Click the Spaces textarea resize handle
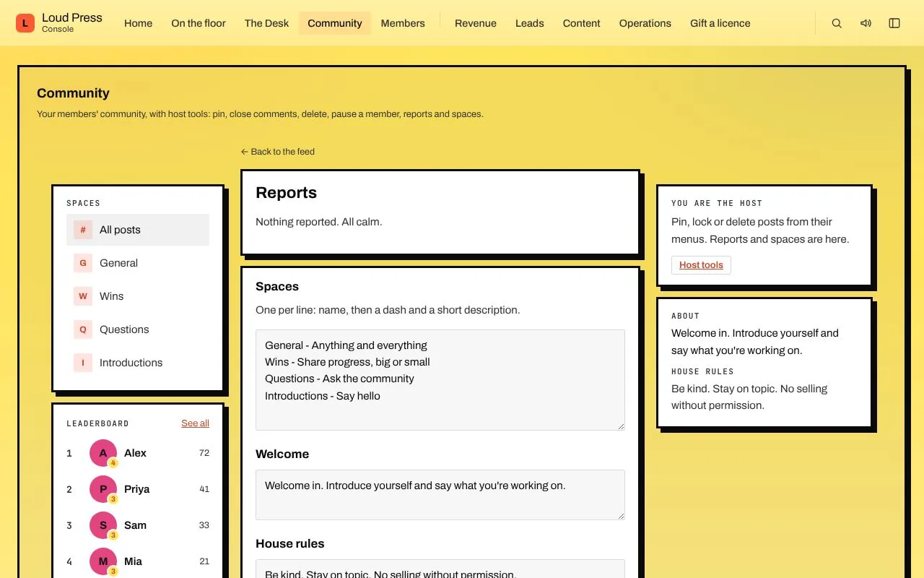924x578 pixels. [620, 426]
